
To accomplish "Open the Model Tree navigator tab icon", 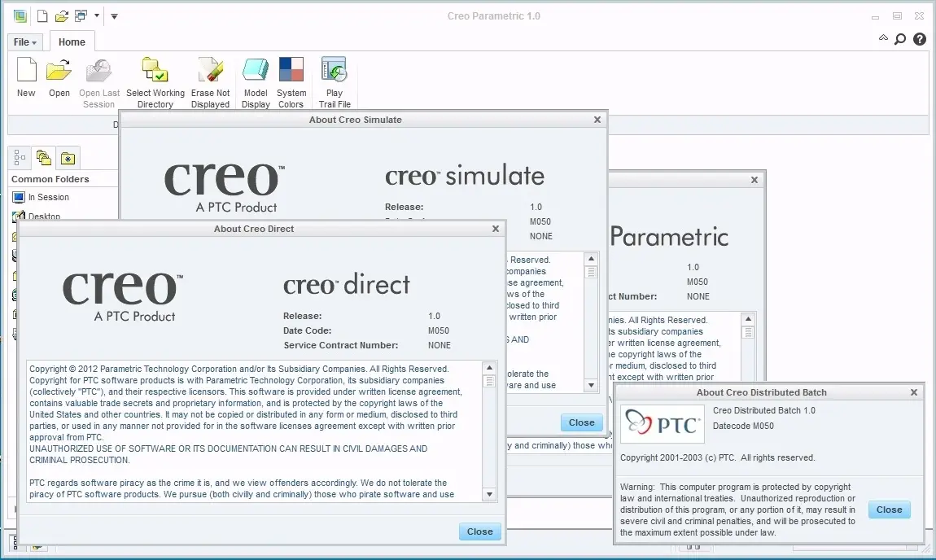I will [x=20, y=158].
